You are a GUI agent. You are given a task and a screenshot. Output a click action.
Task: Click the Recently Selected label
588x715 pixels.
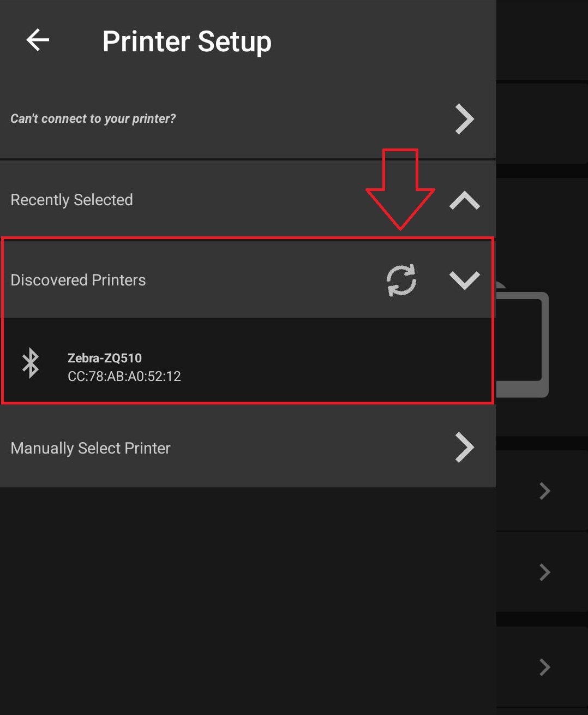pyautogui.click(x=71, y=200)
